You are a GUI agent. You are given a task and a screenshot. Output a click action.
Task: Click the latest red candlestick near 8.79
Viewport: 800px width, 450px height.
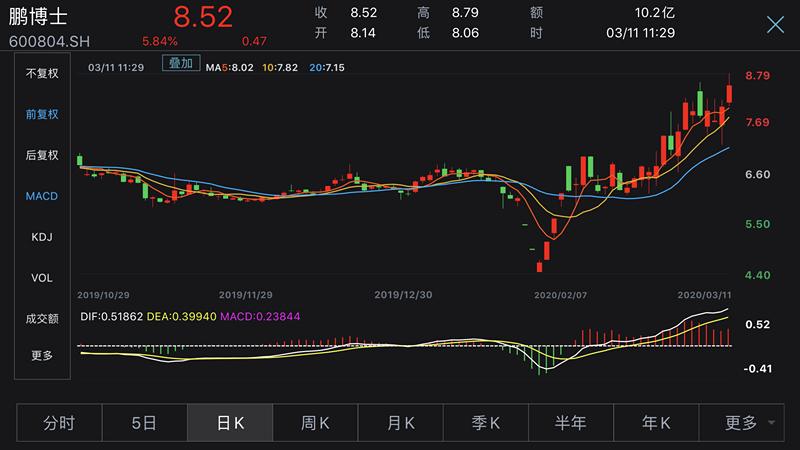coord(730,94)
